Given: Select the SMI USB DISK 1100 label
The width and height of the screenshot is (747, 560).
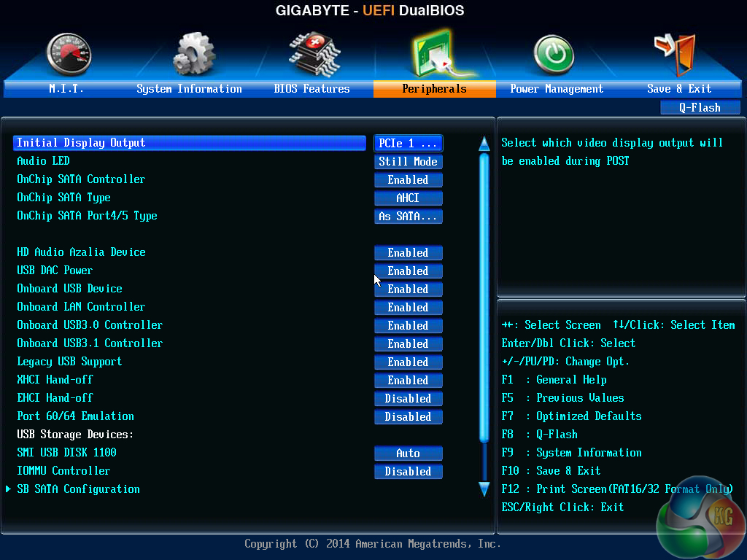Looking at the screenshot, I should click(x=66, y=452).
